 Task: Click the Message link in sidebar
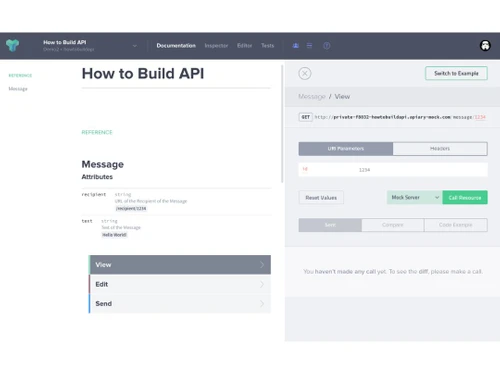(x=18, y=89)
